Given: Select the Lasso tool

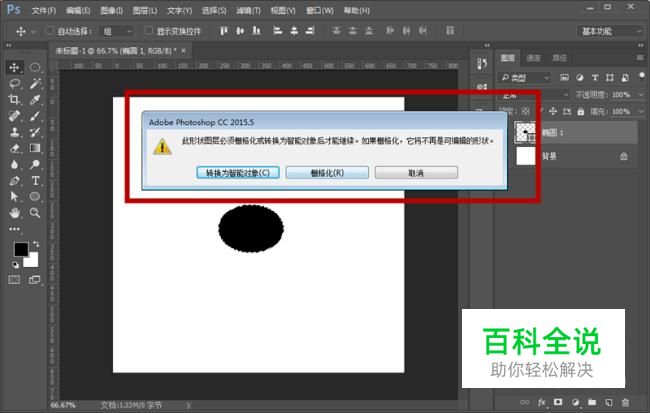Looking at the screenshot, I should [15, 84].
